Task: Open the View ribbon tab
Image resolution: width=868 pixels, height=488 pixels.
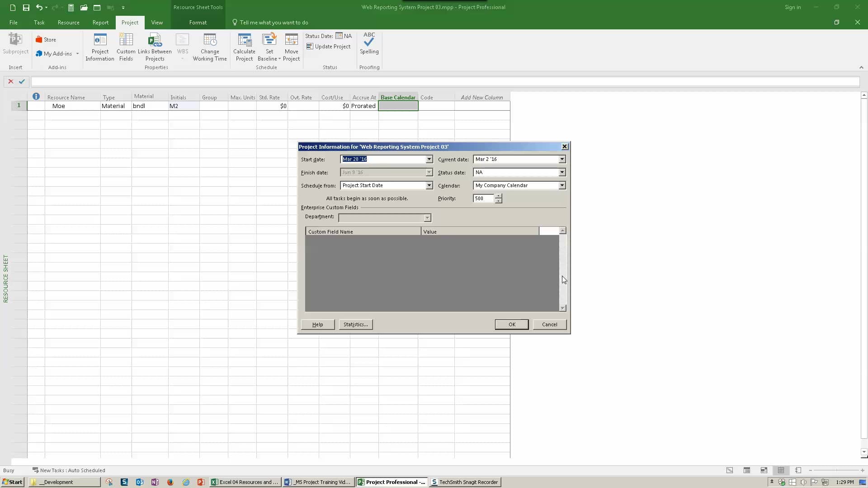Action: (157, 22)
